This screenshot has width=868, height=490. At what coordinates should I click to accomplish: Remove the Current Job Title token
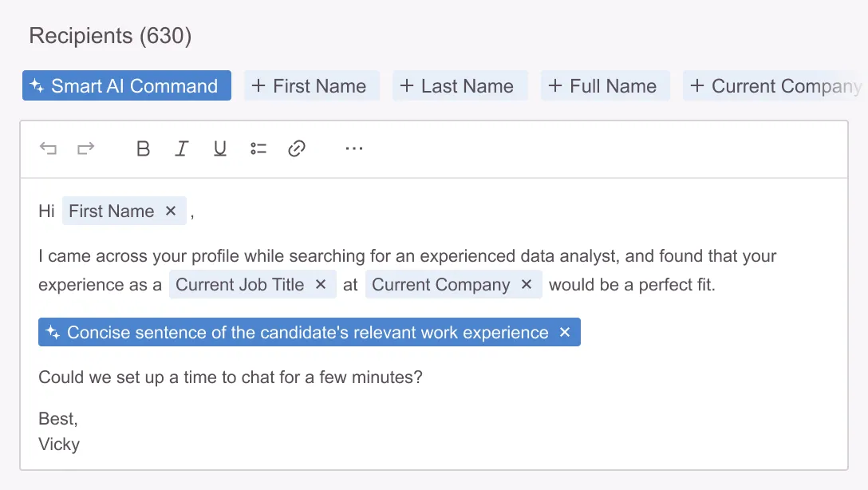click(x=320, y=284)
